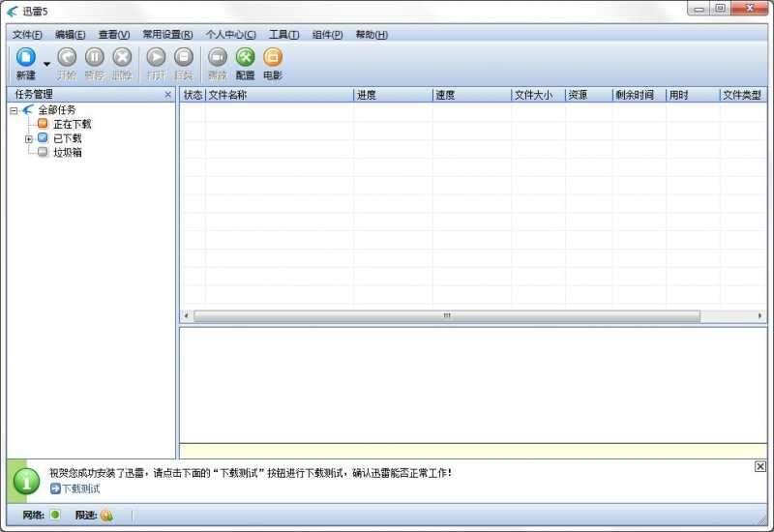
Task: Click the horizontal scrollbar under the task list
Action: coord(446,316)
